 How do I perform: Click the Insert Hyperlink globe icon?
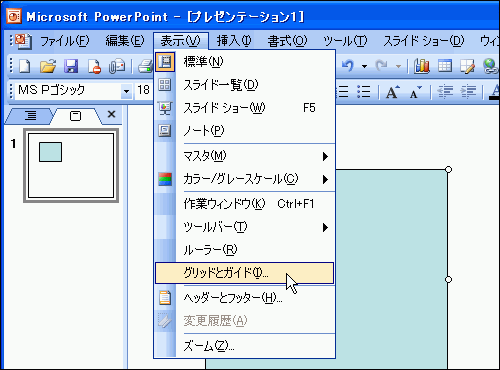pos(491,66)
